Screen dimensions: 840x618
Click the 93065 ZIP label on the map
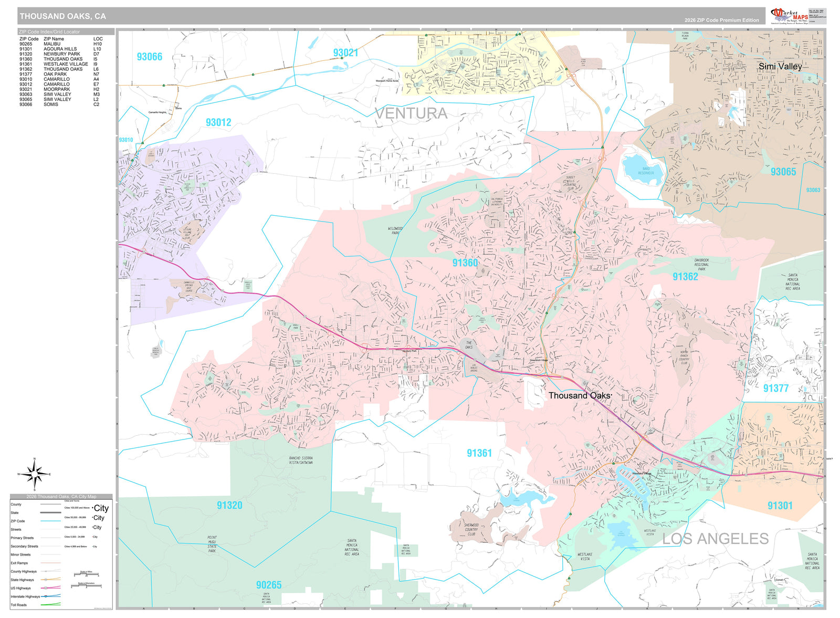click(x=783, y=172)
